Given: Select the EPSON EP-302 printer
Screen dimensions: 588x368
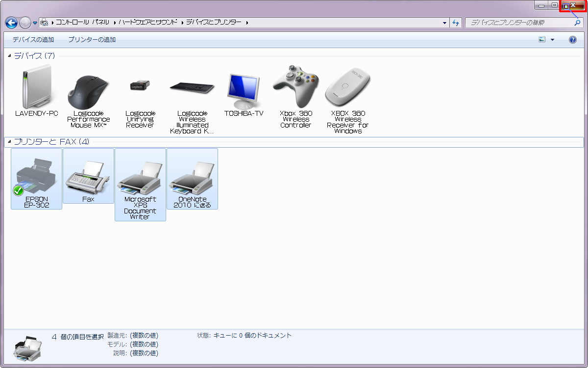Looking at the screenshot, I should coord(36,179).
